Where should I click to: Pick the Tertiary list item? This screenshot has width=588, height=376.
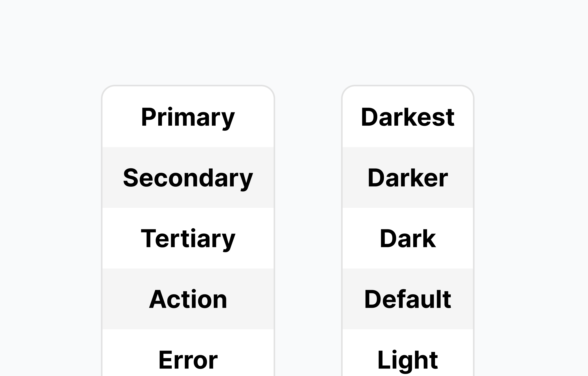(x=188, y=238)
